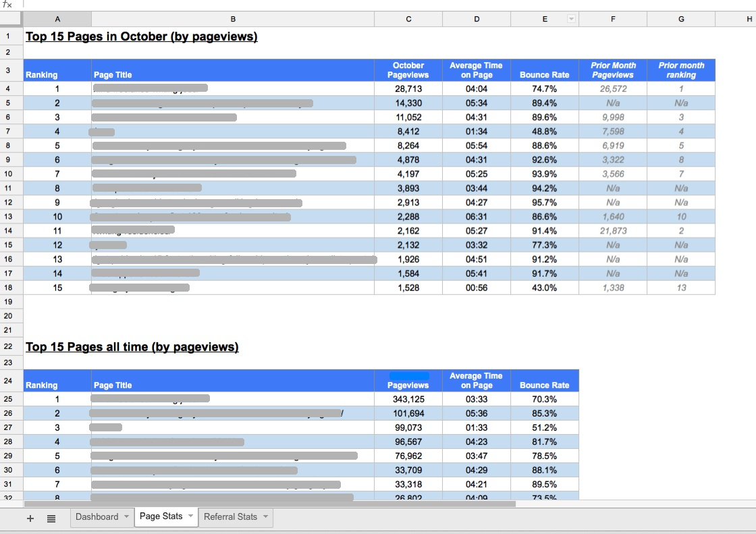Open the Dashboard tab dropdown arrow
This screenshot has width=756, height=534.
[x=126, y=517]
